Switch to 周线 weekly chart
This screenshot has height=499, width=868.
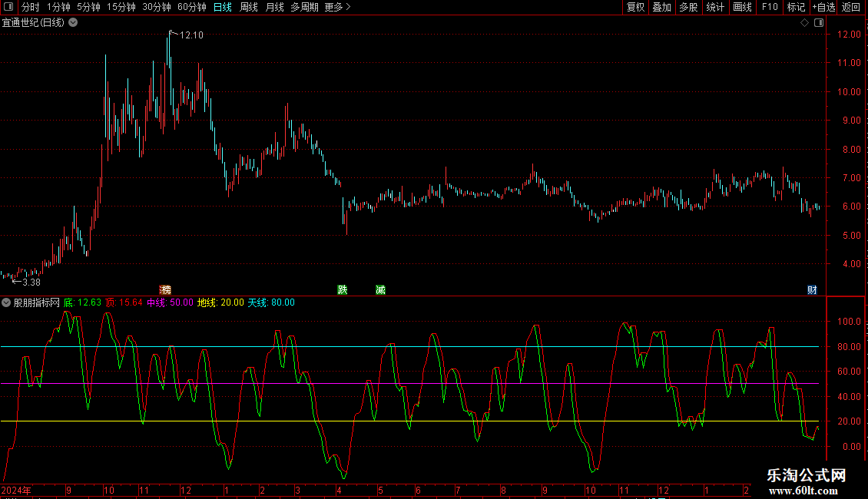(x=249, y=7)
